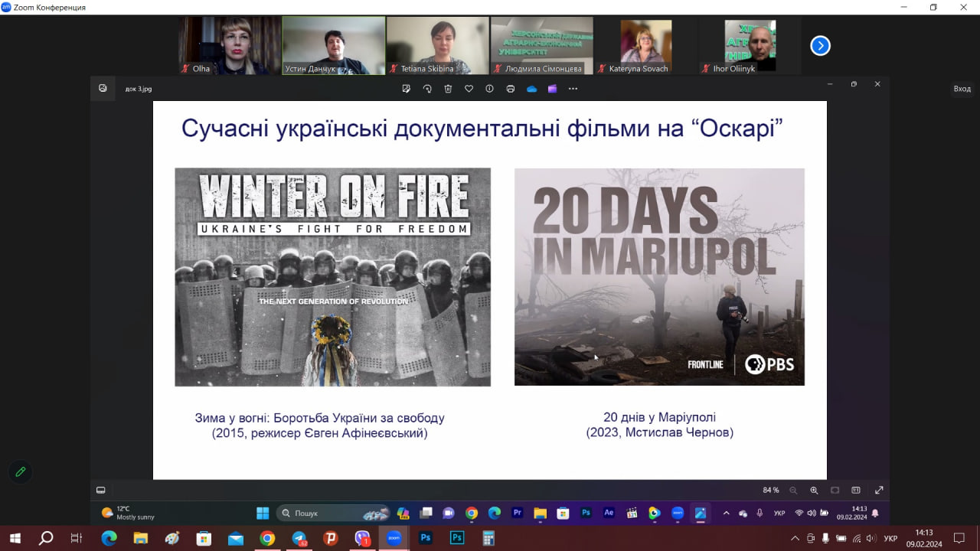This screenshot has height=551, width=980.
Task: Delete the image with the trash icon
Action: (x=448, y=89)
